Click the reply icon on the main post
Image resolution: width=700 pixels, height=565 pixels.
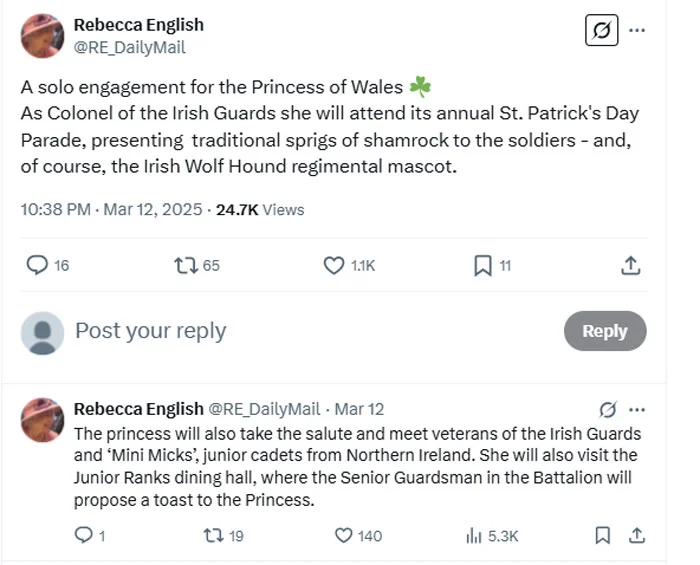click(x=37, y=265)
